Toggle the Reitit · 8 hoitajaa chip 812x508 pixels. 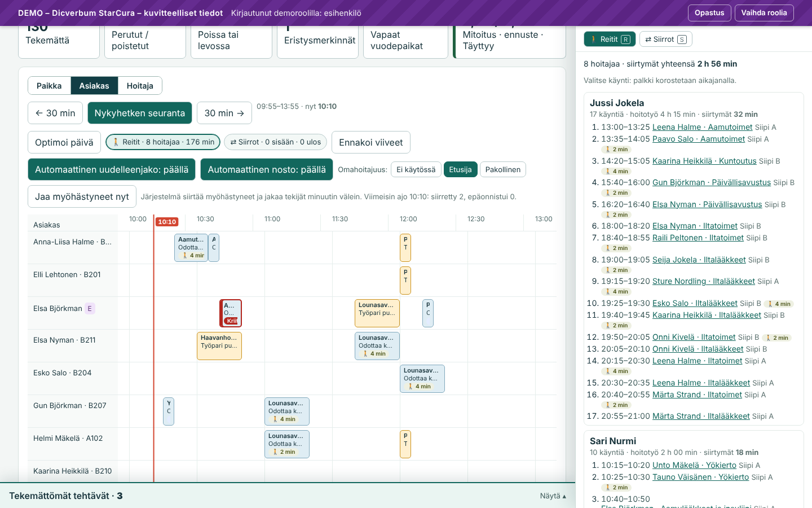163,142
